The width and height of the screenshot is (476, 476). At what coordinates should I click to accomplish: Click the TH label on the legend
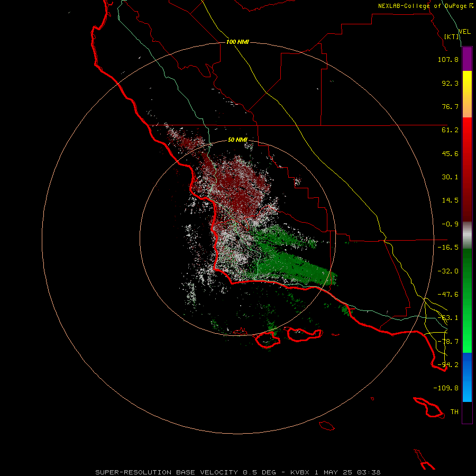tap(454, 412)
